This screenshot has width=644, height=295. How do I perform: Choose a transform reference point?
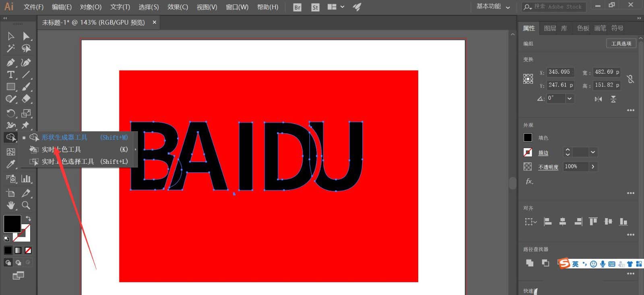(x=528, y=79)
